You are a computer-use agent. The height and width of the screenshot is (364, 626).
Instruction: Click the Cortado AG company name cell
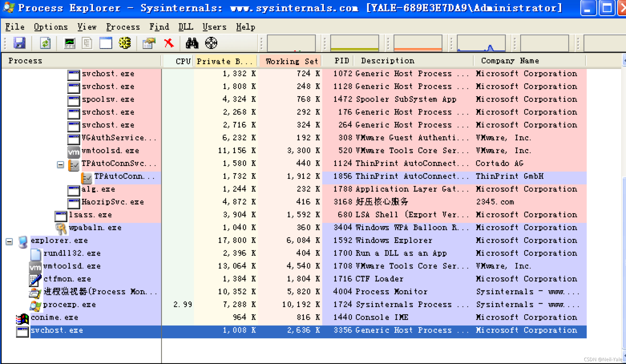point(499,163)
